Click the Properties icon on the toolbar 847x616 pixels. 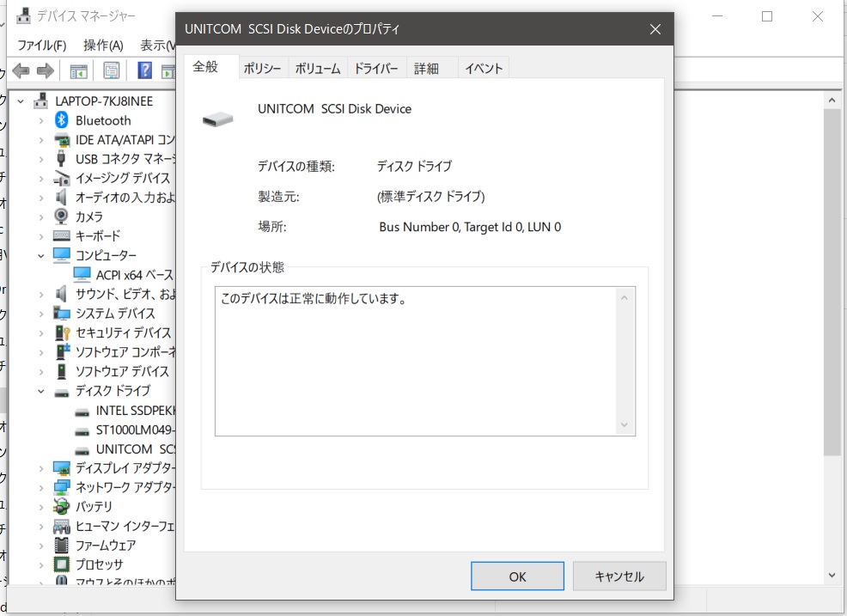point(111,70)
